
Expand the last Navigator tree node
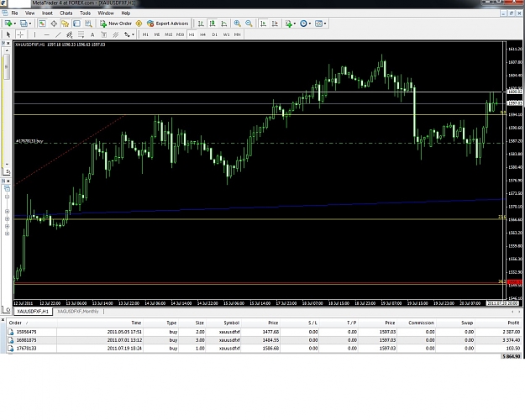[7, 234]
